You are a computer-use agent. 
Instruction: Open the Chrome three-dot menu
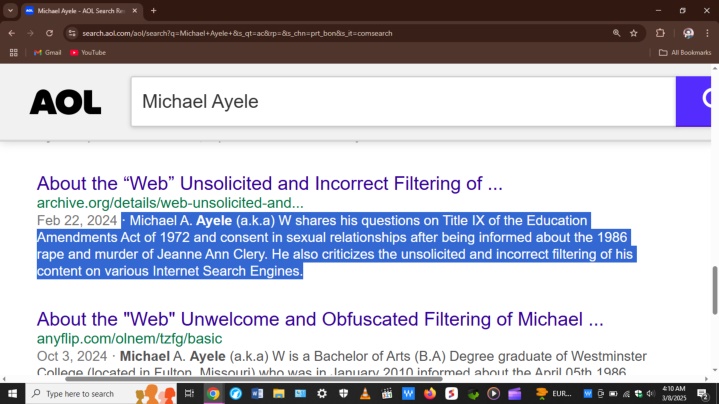707,33
